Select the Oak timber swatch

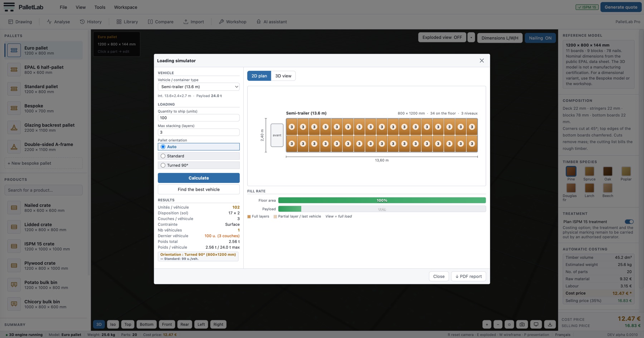(x=608, y=171)
